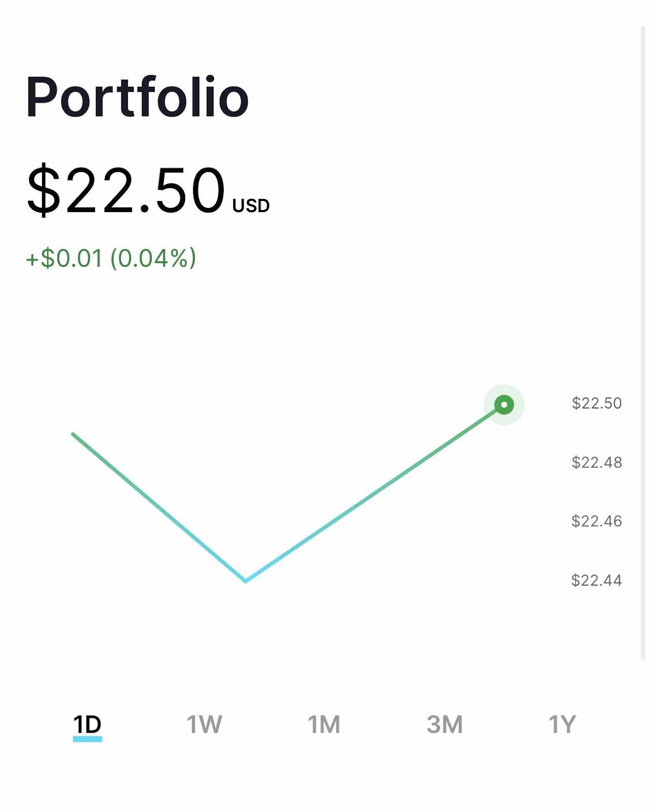Show the 3M chart range
This screenshot has width=650, height=812.
click(x=444, y=725)
